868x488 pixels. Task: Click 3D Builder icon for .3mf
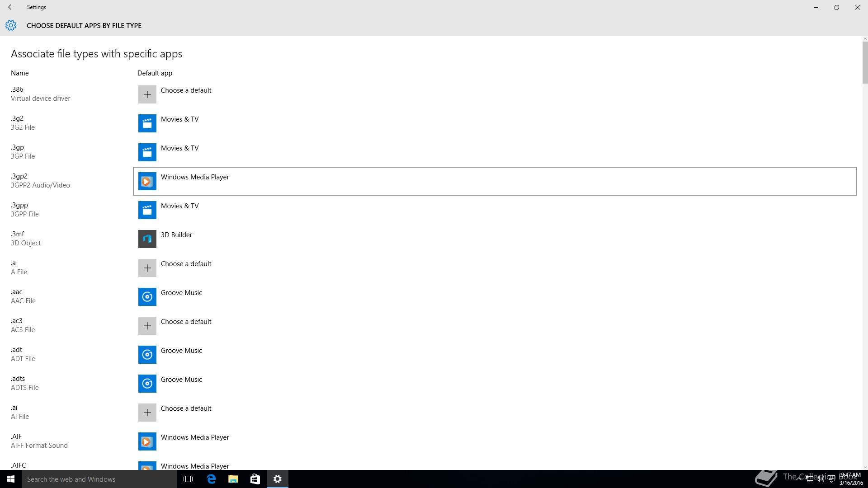pyautogui.click(x=147, y=239)
